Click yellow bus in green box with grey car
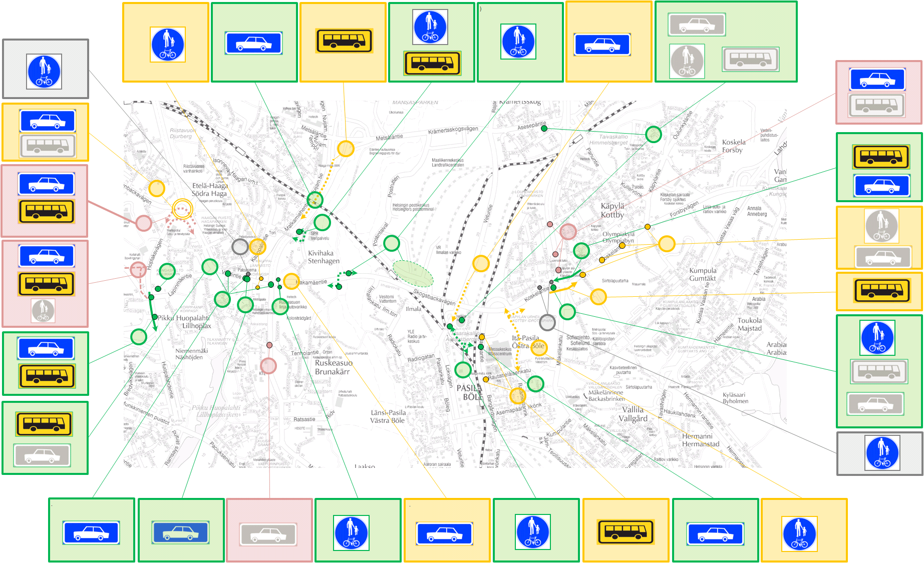The image size is (924, 563). click(x=44, y=424)
